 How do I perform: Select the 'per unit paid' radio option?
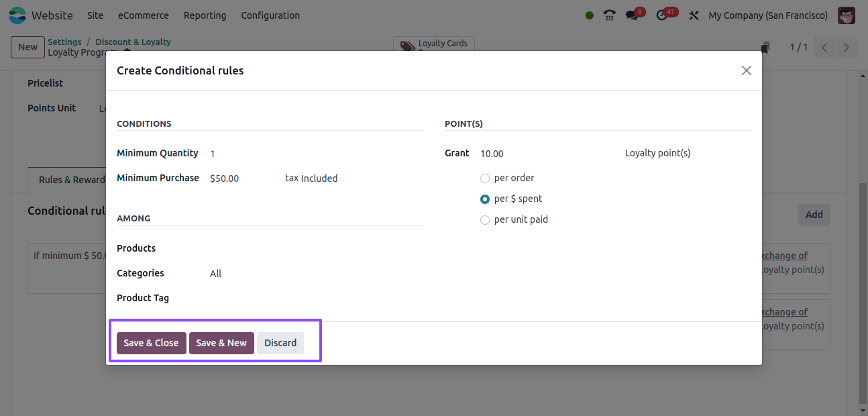485,220
